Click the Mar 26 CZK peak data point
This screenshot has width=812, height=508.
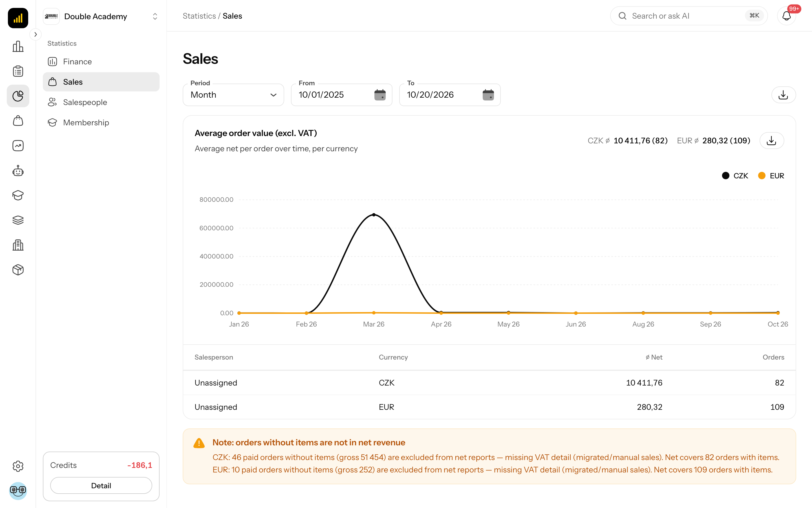[374, 215]
